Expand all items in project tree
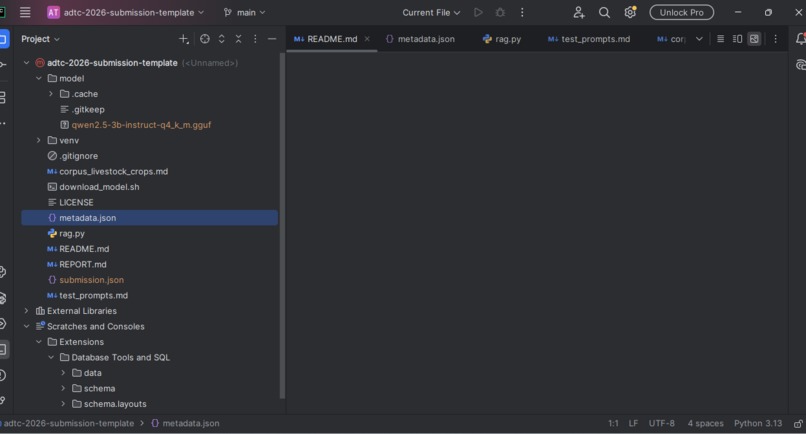806x434 pixels. [222, 39]
